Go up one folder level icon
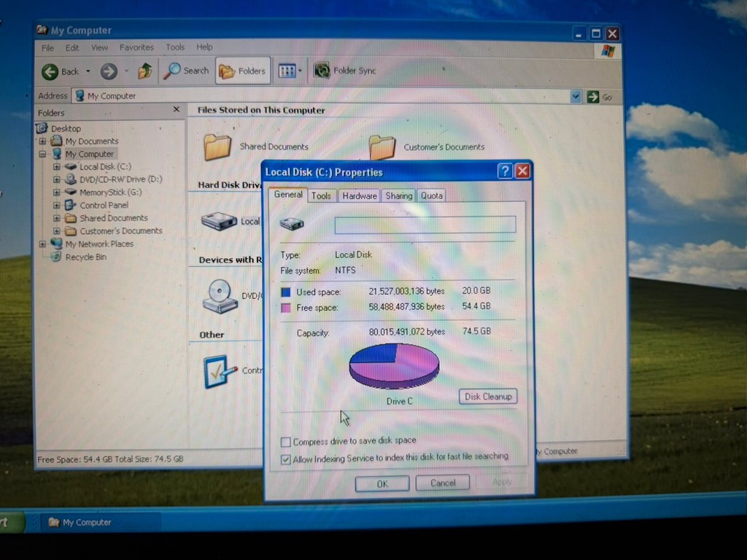This screenshot has width=747, height=560. pyautogui.click(x=145, y=71)
